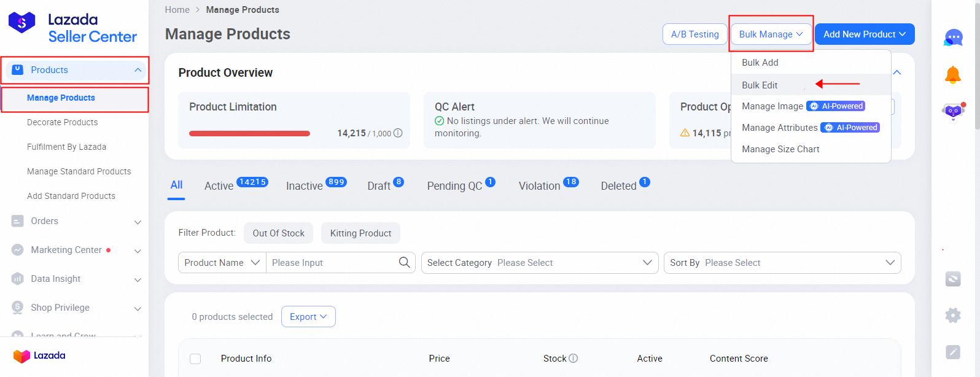The image size is (980, 377).
Task: Switch to the Active tab
Action: point(236,185)
